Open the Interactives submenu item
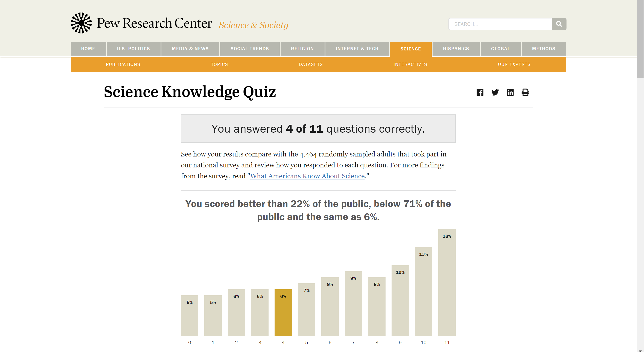This screenshot has height=352, width=644. [410, 65]
